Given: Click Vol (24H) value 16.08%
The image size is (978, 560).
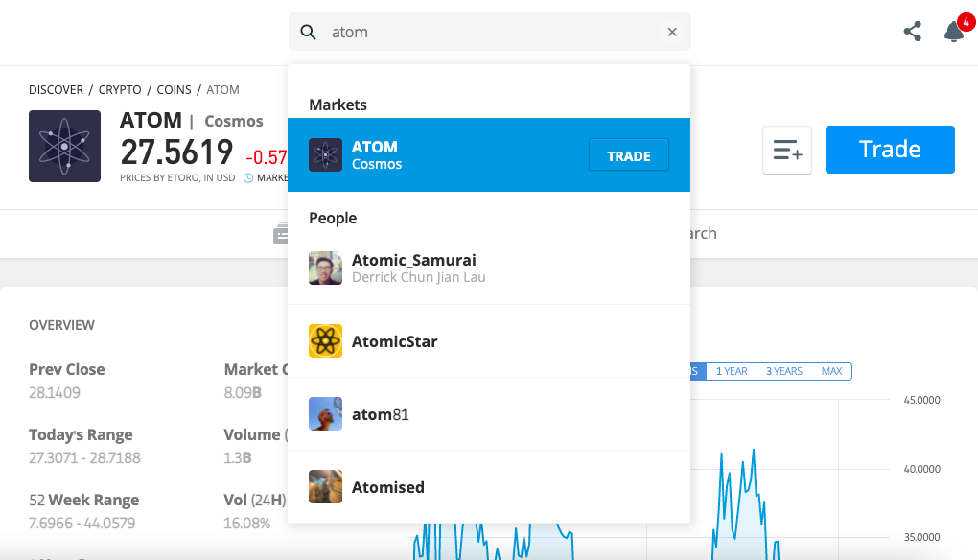Looking at the screenshot, I should (x=247, y=524).
